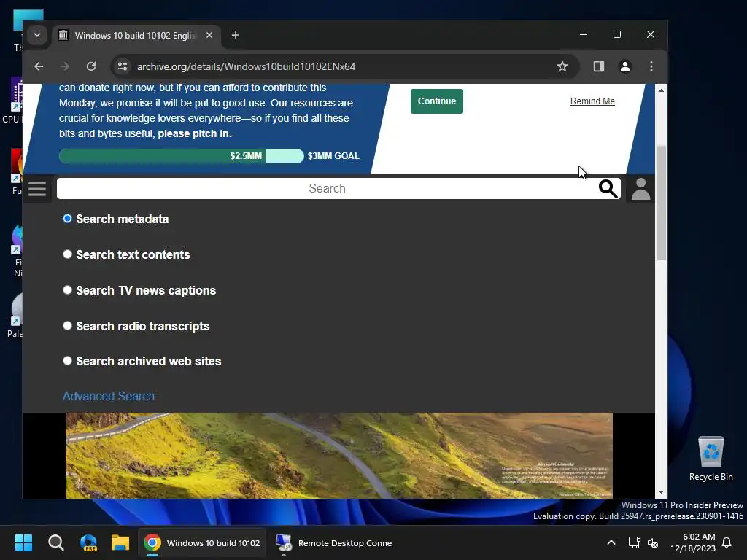The image size is (747, 560).
Task: Bookmark this page with the star icon
Action: pyautogui.click(x=562, y=66)
